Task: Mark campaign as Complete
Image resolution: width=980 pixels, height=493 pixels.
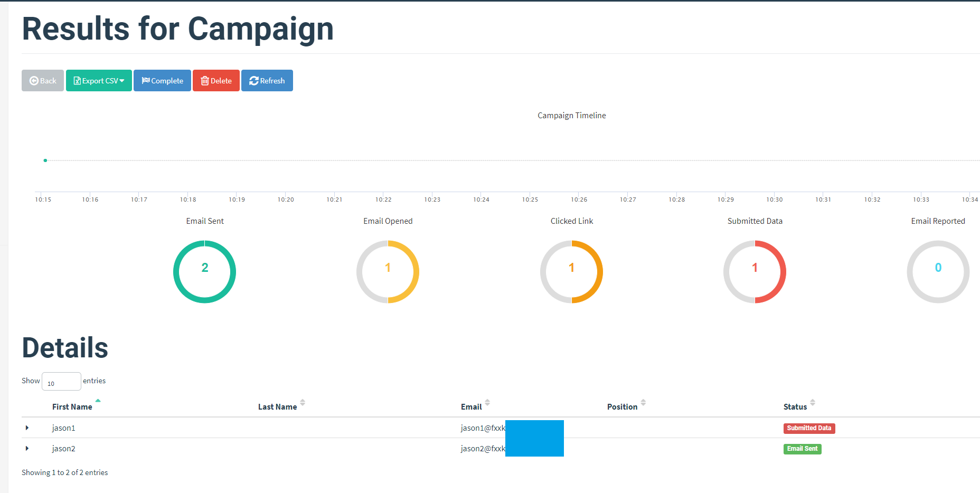Action: pos(162,81)
